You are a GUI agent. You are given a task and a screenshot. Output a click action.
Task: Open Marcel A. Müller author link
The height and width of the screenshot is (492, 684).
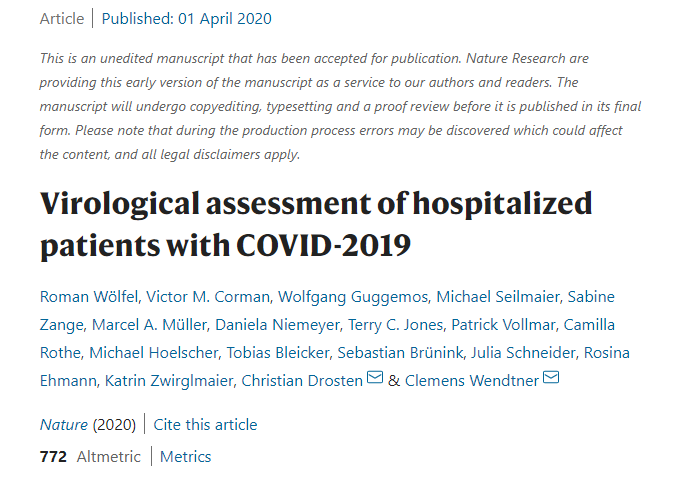[150, 324]
